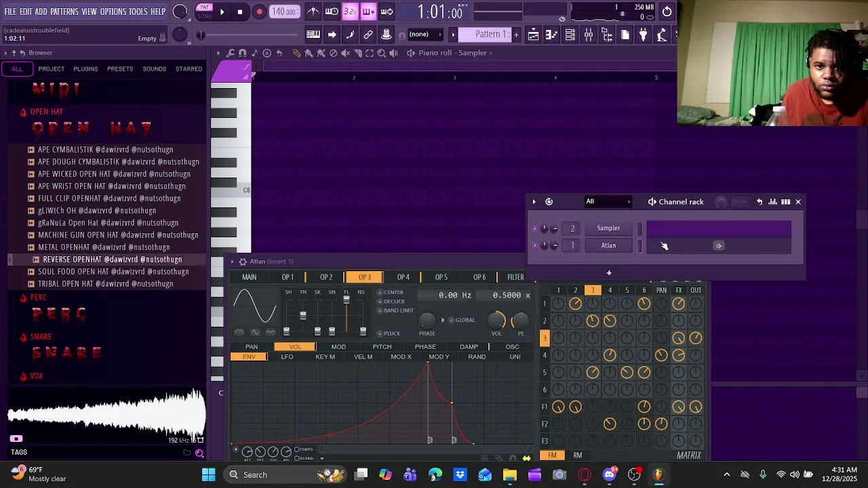Add a channel with the plus button
The height and width of the screenshot is (488, 868).
coord(609,273)
